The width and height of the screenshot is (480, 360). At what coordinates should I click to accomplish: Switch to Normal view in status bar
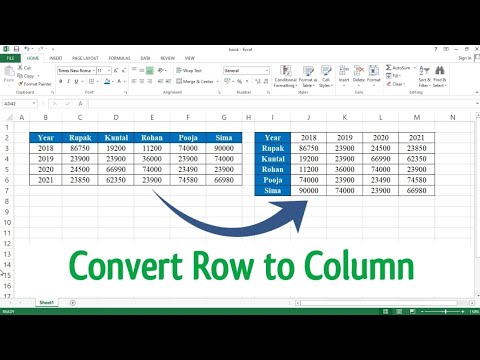pos(386,312)
